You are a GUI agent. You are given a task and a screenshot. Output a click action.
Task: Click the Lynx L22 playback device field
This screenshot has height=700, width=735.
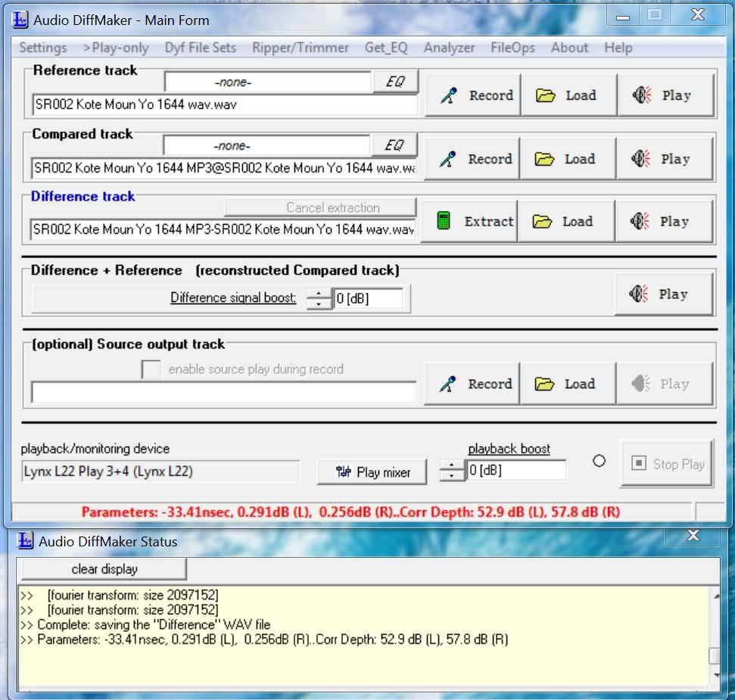tap(160, 471)
